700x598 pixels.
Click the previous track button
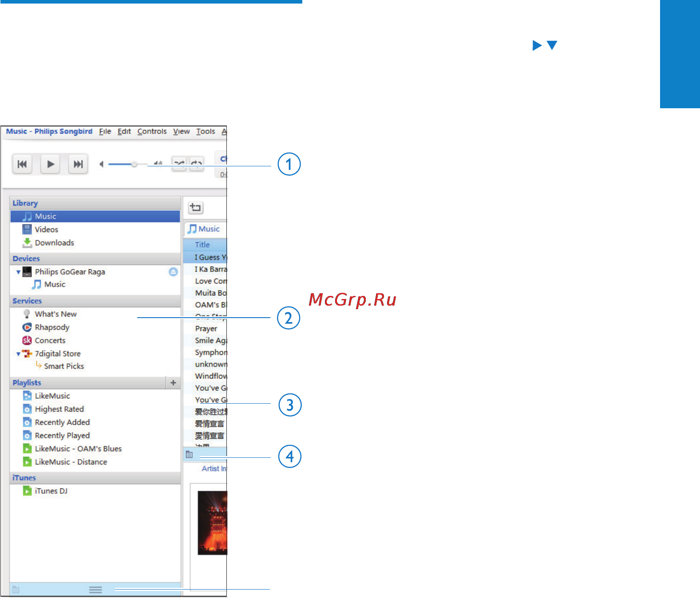(22, 164)
